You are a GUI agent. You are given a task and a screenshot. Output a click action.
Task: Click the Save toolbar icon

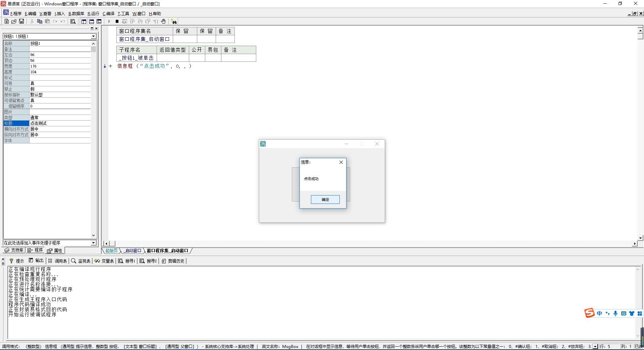point(21,21)
